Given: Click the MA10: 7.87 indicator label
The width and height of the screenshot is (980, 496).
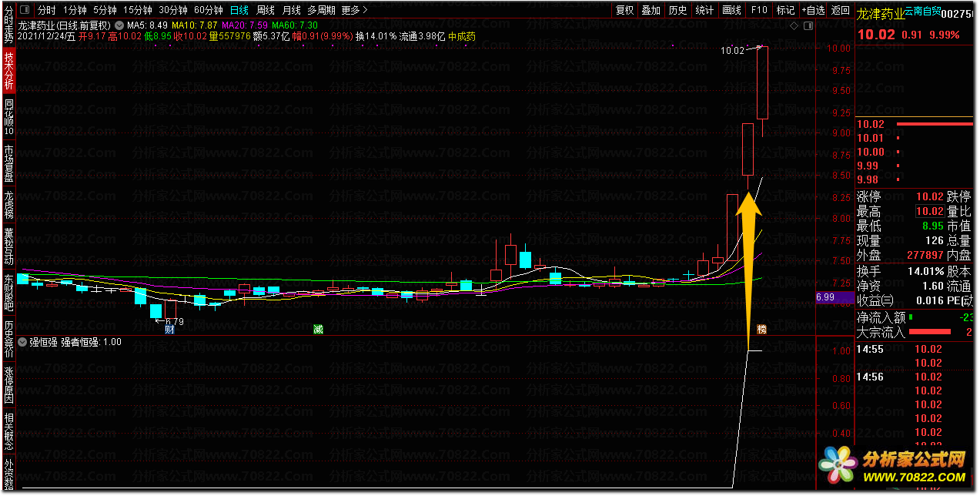Looking at the screenshot, I should 194,25.
